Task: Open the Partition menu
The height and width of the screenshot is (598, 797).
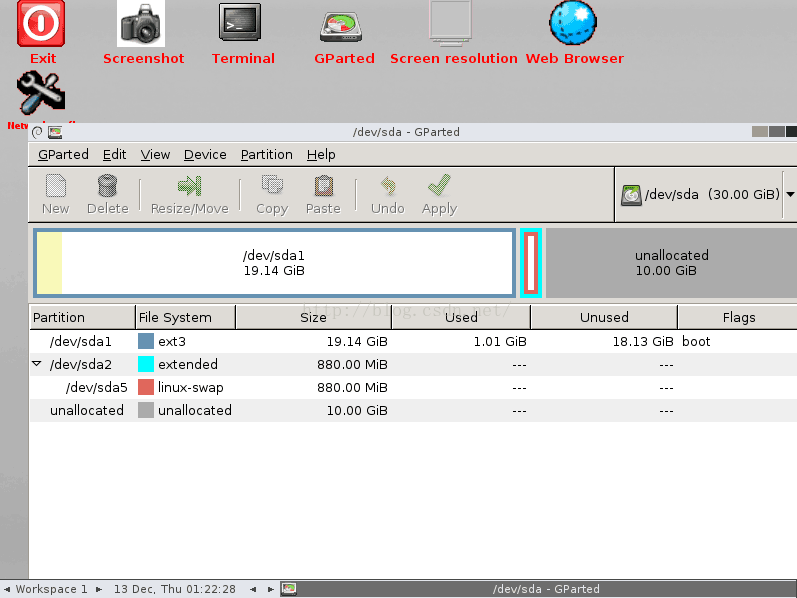Action: 266,155
